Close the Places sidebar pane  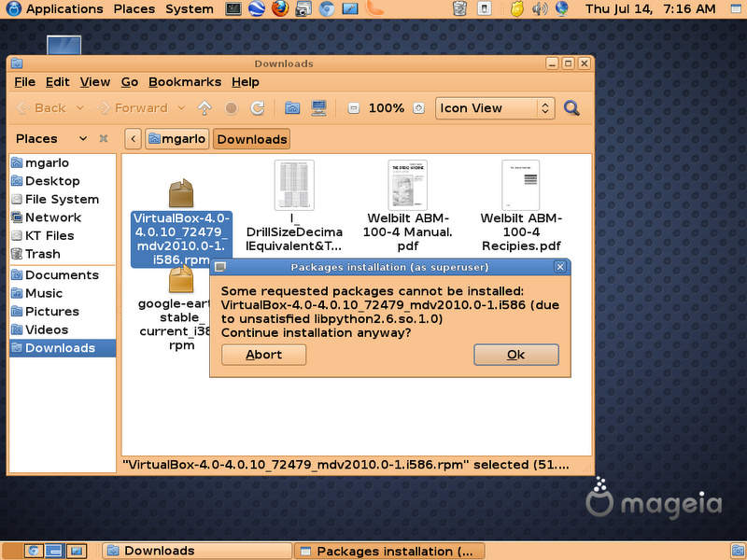click(104, 138)
